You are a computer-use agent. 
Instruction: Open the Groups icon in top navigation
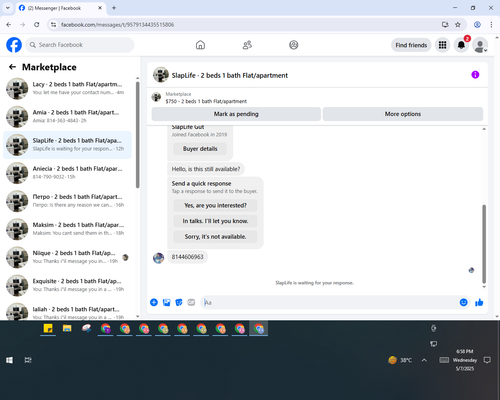[x=294, y=45]
